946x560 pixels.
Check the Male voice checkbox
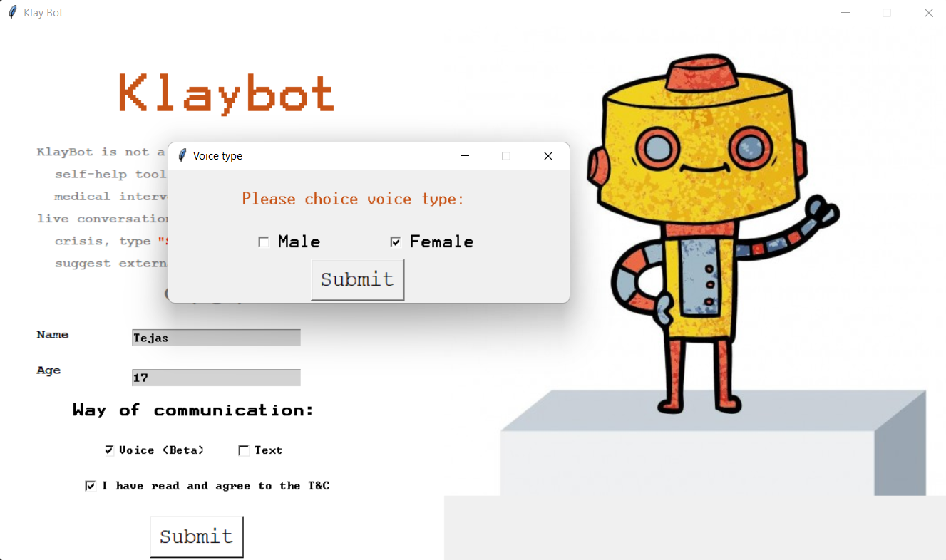264,242
